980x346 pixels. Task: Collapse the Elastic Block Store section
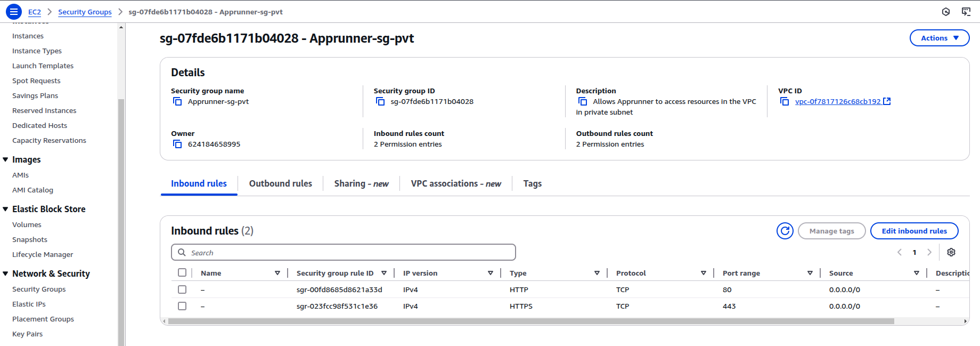(5, 209)
